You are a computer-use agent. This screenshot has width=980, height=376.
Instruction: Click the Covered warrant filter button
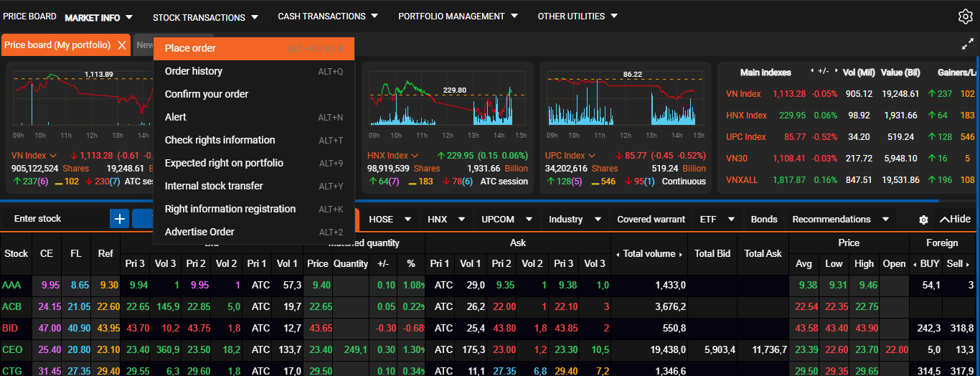[651, 219]
